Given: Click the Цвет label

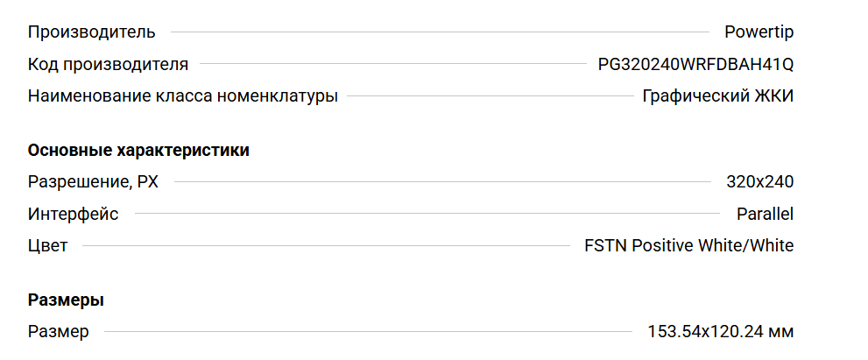Looking at the screenshot, I should pyautogui.click(x=47, y=245).
